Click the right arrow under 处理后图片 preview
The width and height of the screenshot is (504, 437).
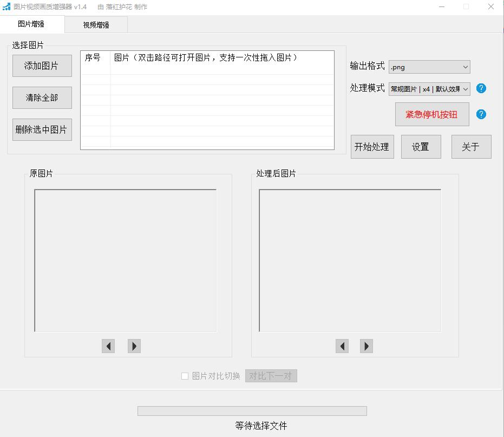tap(366, 346)
